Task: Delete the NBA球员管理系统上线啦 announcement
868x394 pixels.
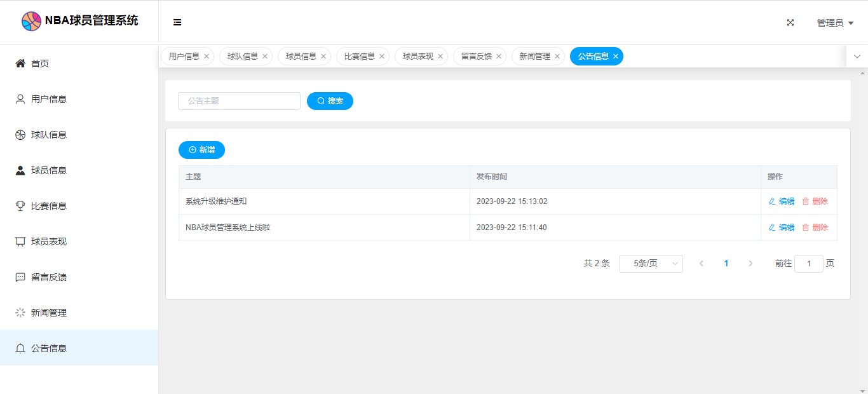Action: (x=815, y=228)
